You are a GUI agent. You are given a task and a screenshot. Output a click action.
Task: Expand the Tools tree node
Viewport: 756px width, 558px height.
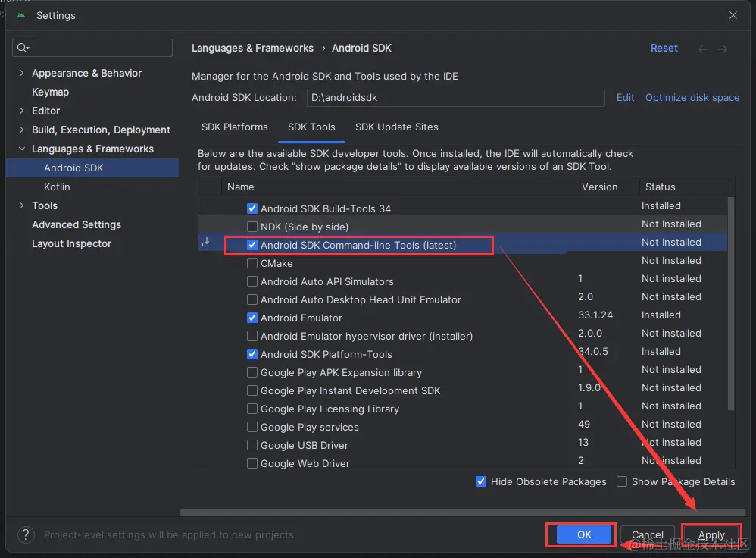[x=21, y=205]
